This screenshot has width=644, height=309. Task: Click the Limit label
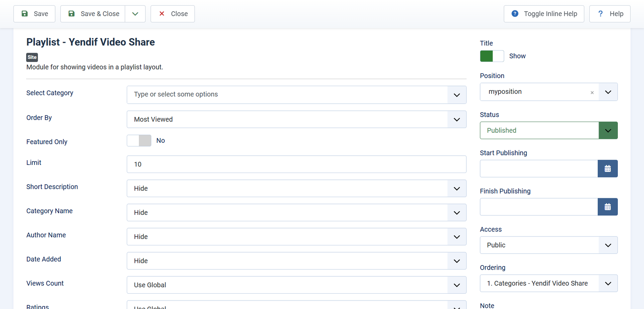click(x=34, y=163)
